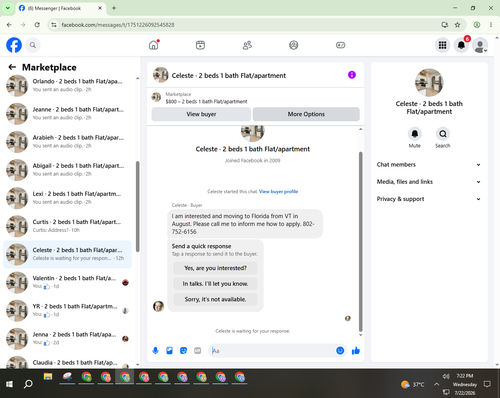This screenshot has width=500, height=398.
Task: Open the Windows notification center icon
Action: [487, 384]
